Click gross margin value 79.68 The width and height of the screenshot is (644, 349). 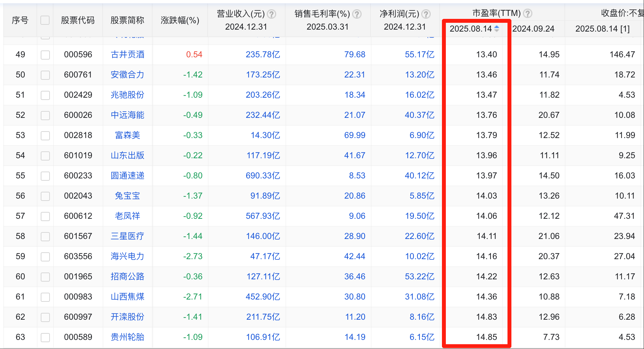[355, 54]
